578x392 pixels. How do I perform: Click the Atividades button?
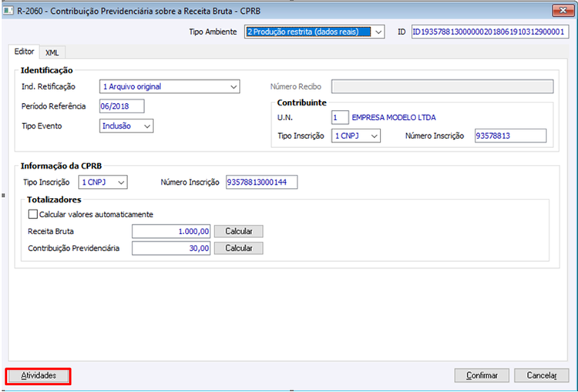(x=39, y=376)
